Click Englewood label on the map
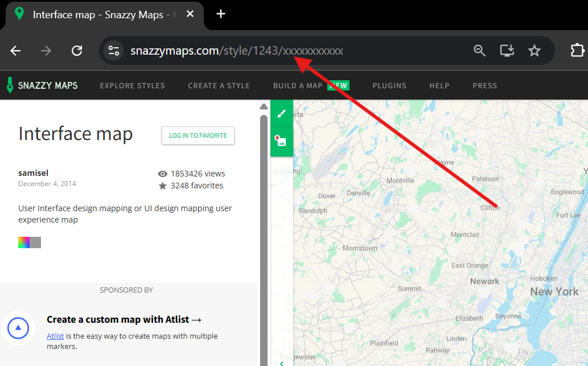Screen dimensions: 588x366 click(568, 192)
